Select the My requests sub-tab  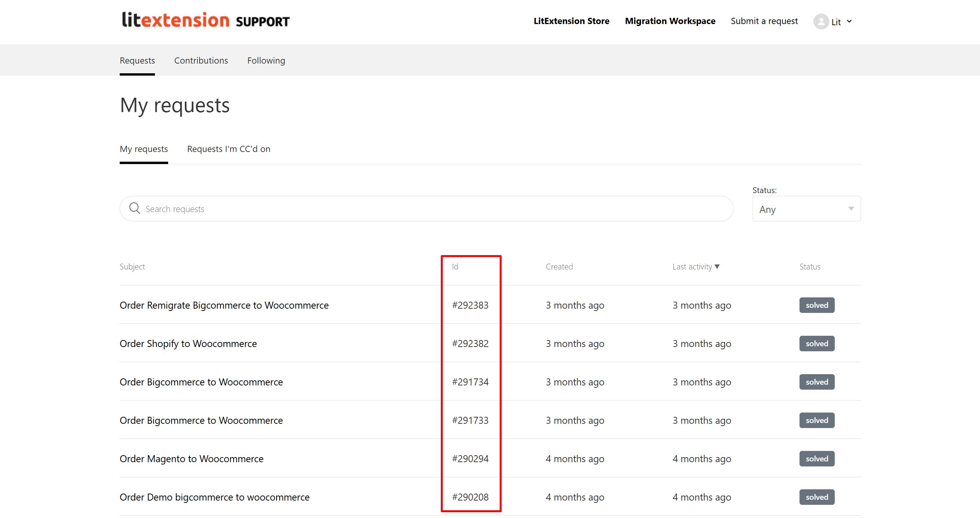click(x=144, y=149)
